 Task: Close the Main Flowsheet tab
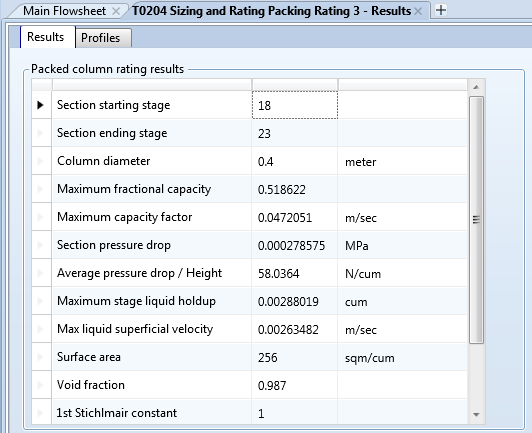coord(116,11)
